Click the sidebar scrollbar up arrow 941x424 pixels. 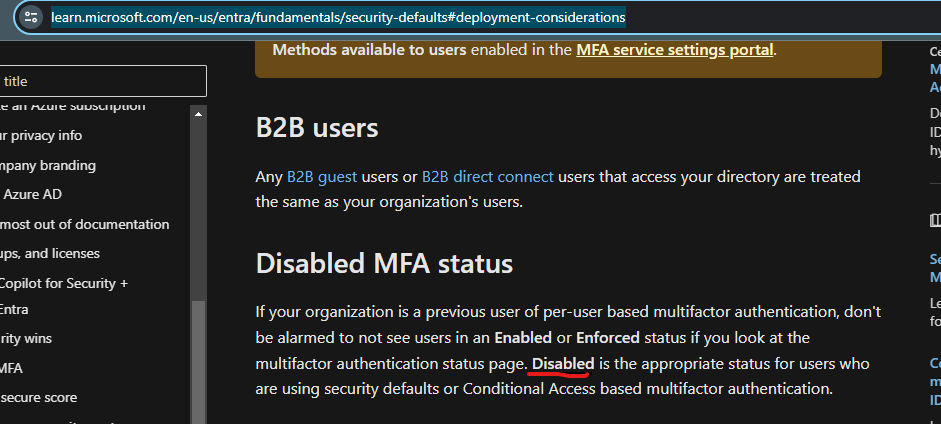point(199,116)
